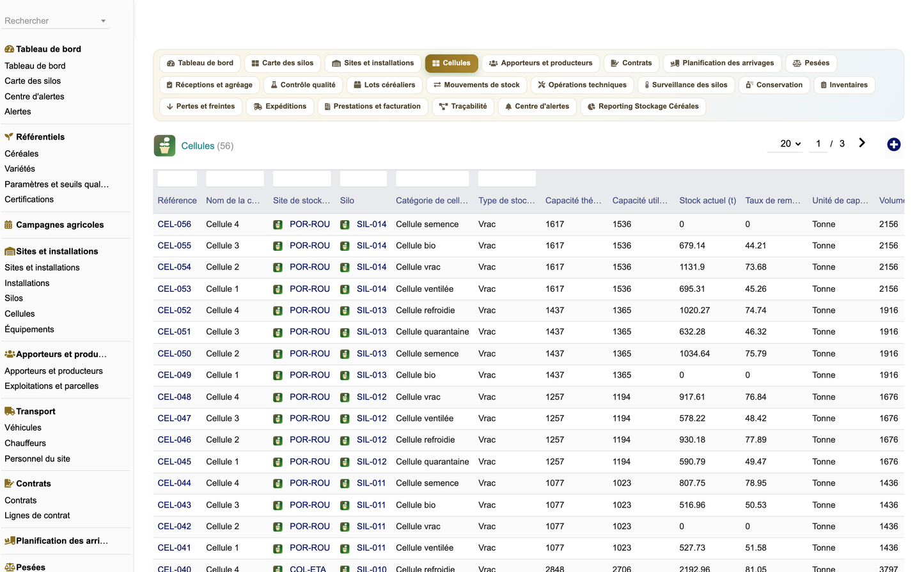Click the Tableau de bord sidebar header icon
Viewport: 924px width, 572px height.
click(x=9, y=49)
